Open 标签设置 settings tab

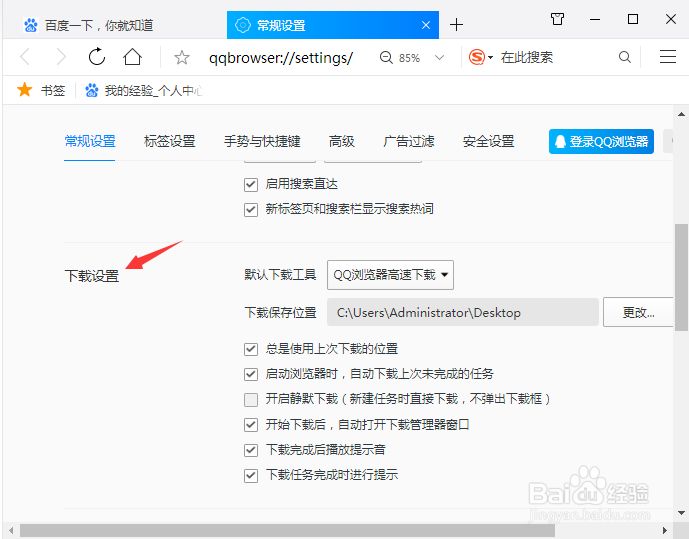170,141
